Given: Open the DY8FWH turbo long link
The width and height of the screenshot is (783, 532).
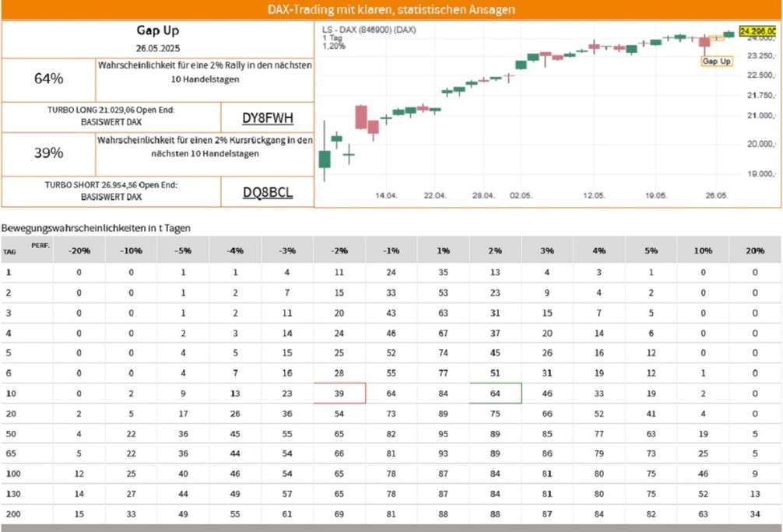Looking at the screenshot, I should [x=268, y=117].
